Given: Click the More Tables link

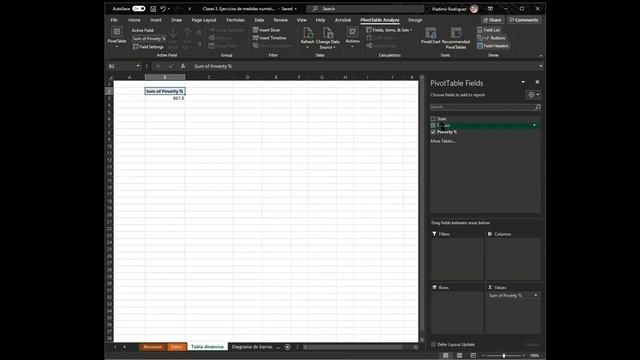Looking at the screenshot, I should click(x=443, y=141).
